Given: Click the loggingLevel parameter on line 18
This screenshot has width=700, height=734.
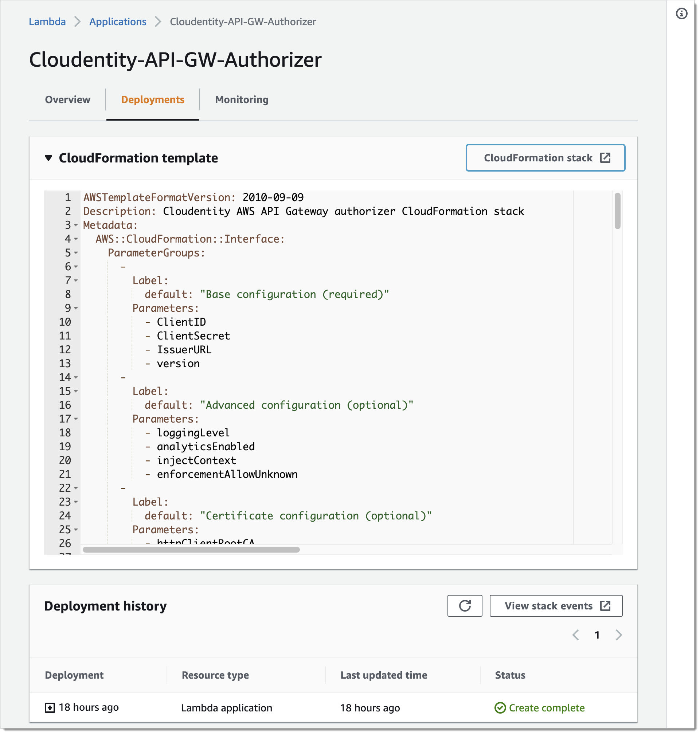Looking at the screenshot, I should click(193, 433).
